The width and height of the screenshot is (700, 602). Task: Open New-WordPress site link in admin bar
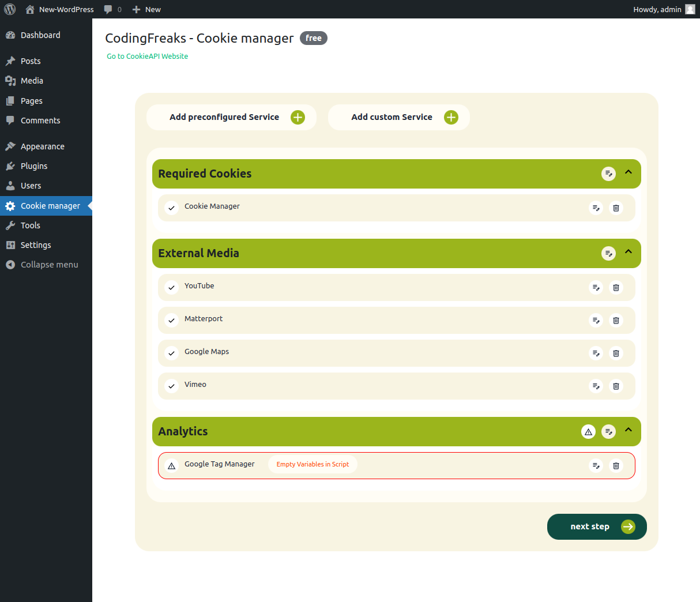coord(59,9)
